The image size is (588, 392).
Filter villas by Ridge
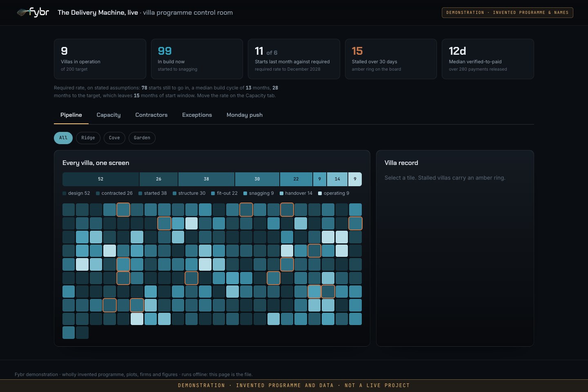tap(88, 138)
